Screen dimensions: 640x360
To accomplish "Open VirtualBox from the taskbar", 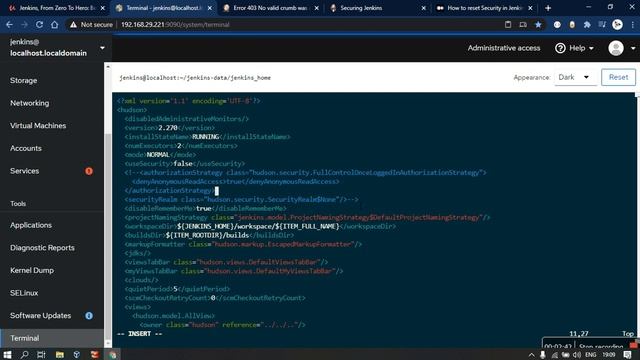I will coord(77,354).
